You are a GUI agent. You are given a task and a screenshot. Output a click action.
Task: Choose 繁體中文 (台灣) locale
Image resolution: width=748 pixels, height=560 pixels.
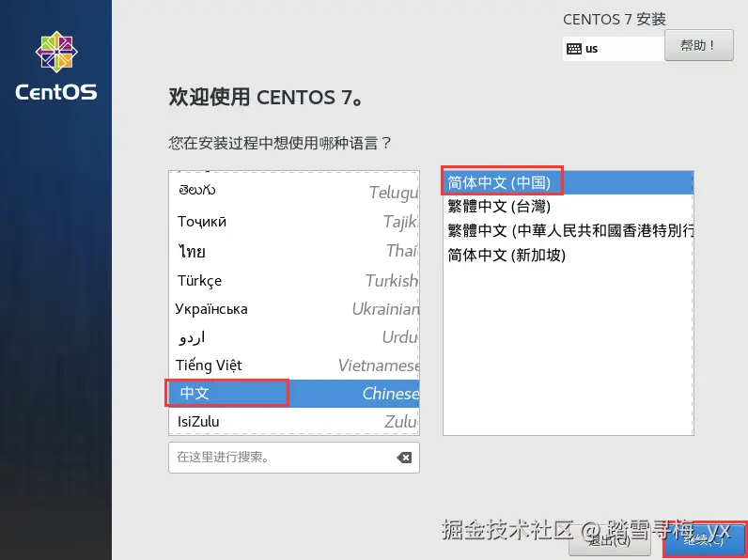pyautogui.click(x=569, y=206)
